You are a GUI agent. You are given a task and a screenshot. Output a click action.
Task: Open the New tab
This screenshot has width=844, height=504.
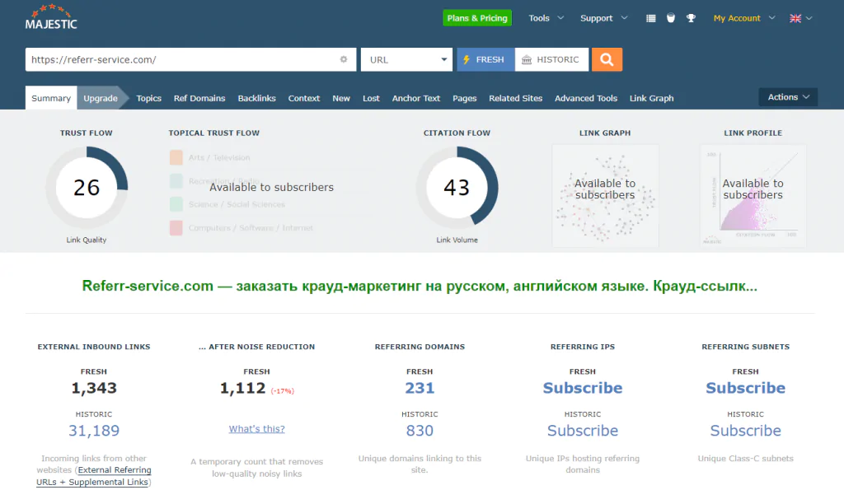[x=340, y=99]
